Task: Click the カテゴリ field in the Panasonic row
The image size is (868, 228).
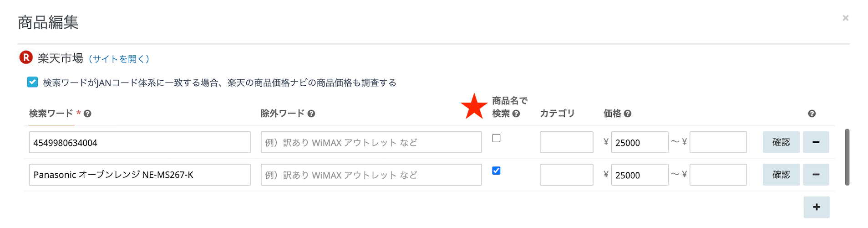Action: tap(566, 175)
